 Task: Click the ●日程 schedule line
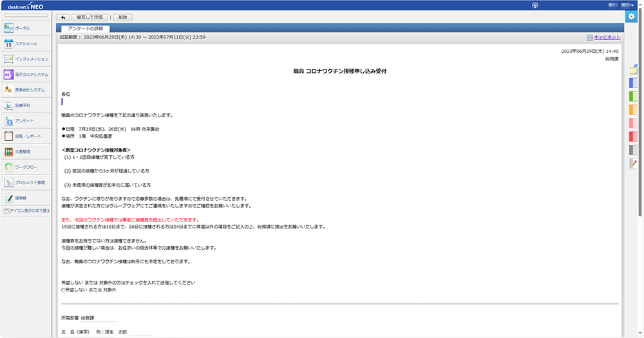click(x=111, y=129)
